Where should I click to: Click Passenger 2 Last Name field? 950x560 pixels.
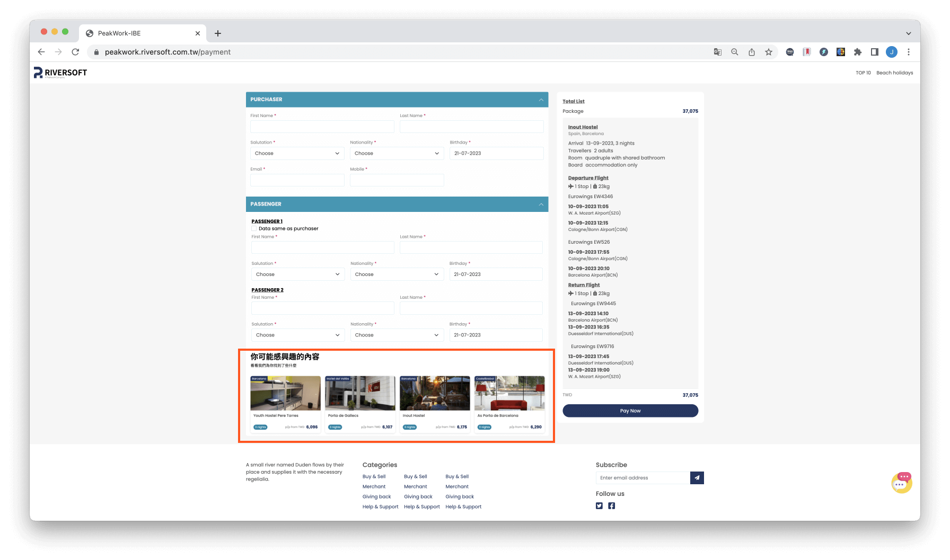pyautogui.click(x=471, y=308)
